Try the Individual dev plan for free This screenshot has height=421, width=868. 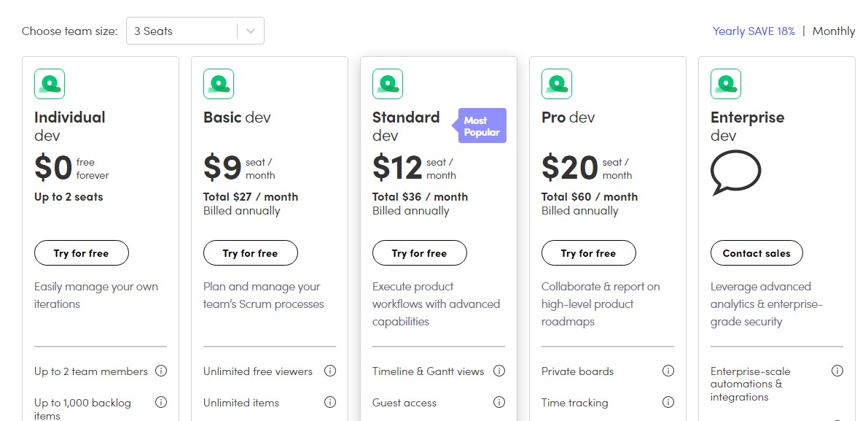pyautogui.click(x=82, y=253)
